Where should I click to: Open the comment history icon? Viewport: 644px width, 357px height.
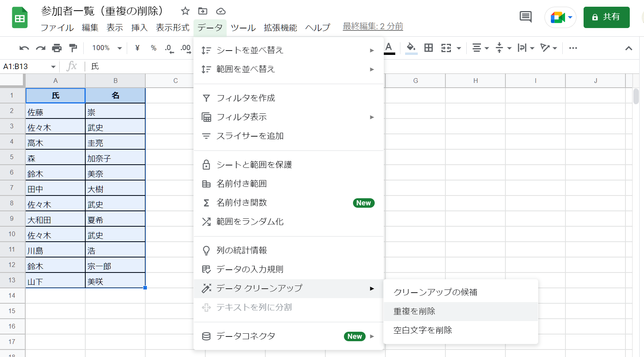point(525,17)
